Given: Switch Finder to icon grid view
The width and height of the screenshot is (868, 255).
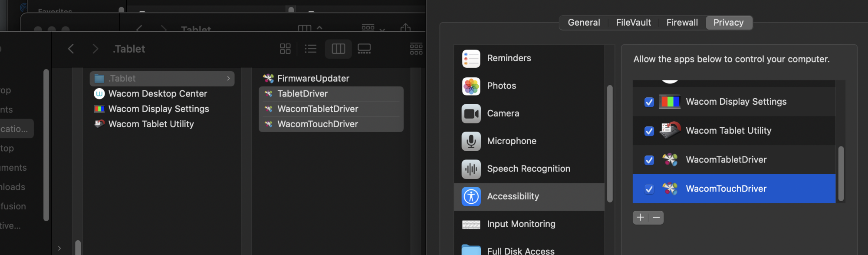Looking at the screenshot, I should [x=285, y=49].
